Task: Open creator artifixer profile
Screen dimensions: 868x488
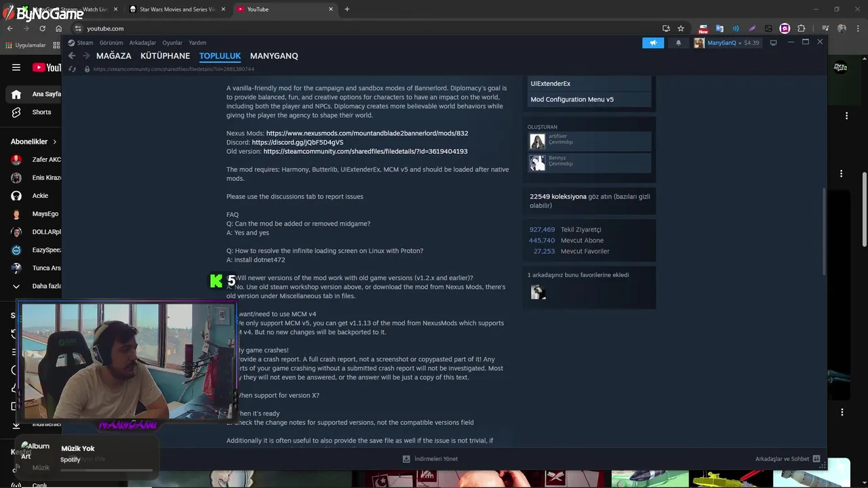Action: point(590,141)
